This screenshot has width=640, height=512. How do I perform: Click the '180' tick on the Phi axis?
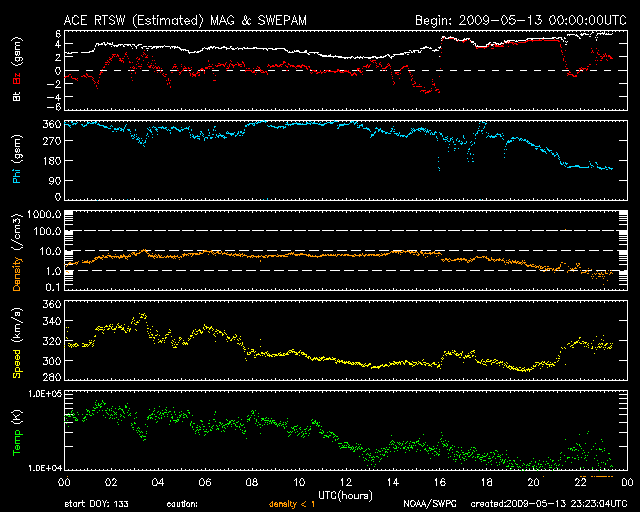(x=52, y=160)
